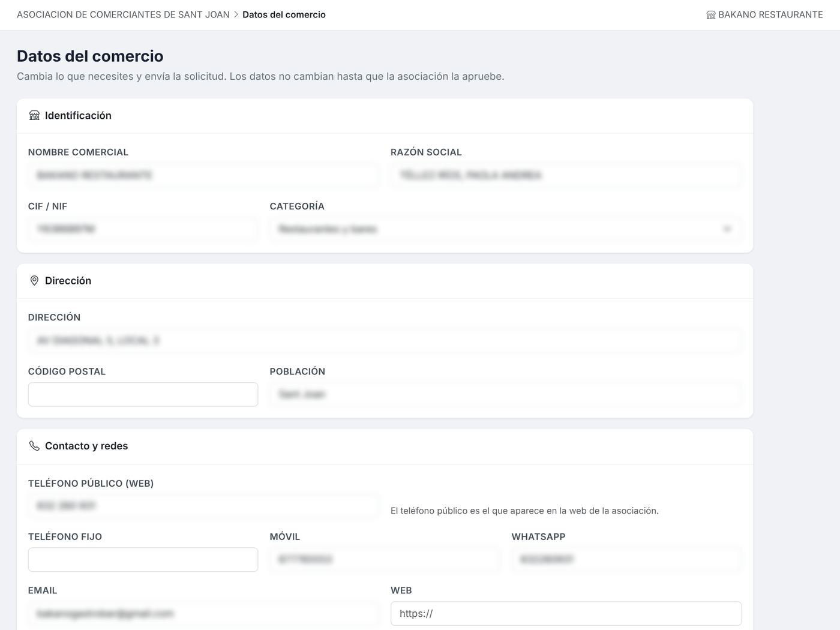Click the Contacto y redes section title
This screenshot has height=630, width=840.
tap(86, 446)
